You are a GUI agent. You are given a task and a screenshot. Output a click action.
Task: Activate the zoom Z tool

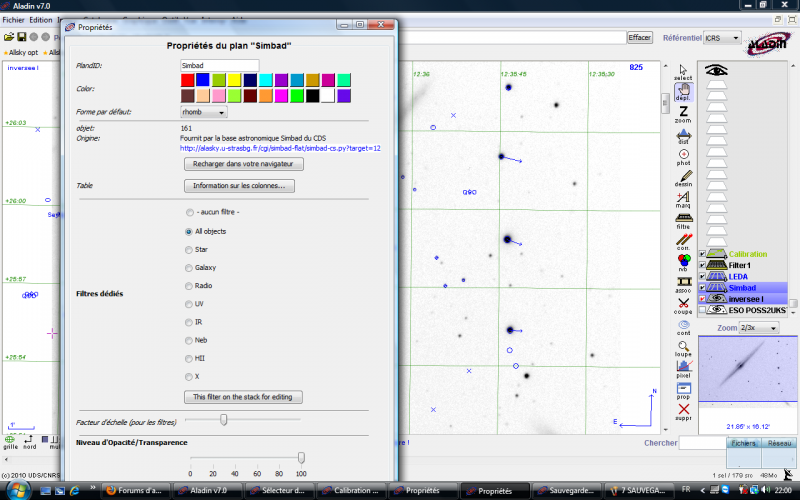[683, 114]
